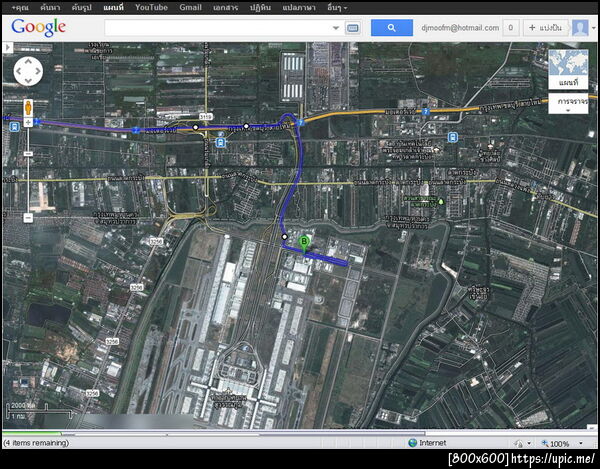Click the djmoofm@hotmail.com account link
600x469 pixels.
click(460, 28)
